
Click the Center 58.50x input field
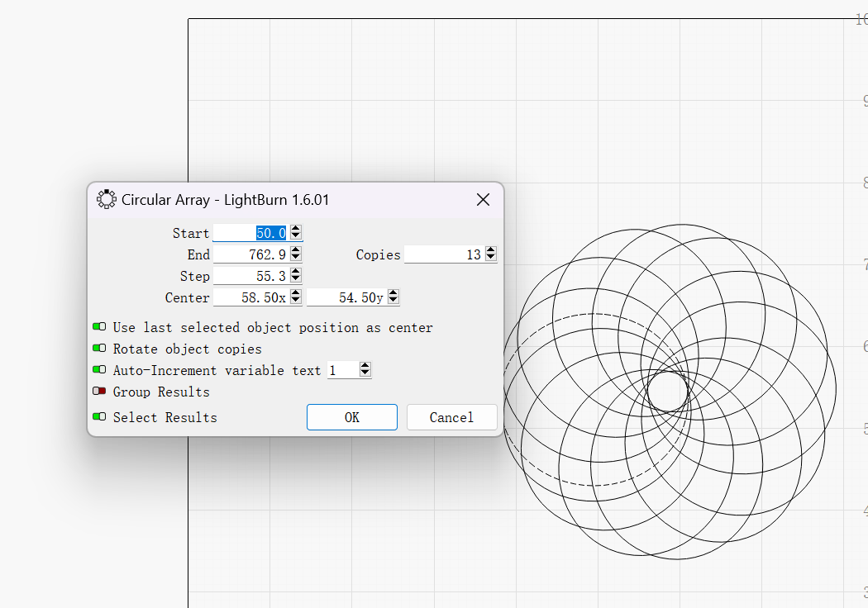[251, 297]
